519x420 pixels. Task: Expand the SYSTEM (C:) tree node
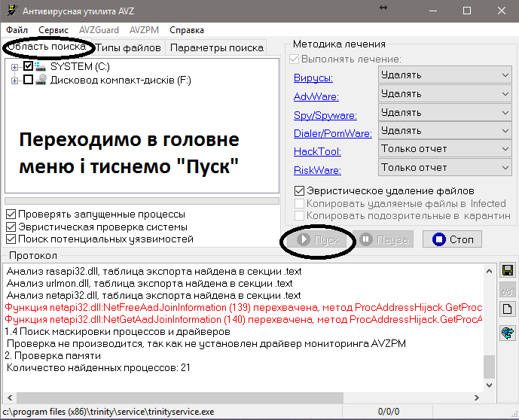pyautogui.click(x=15, y=67)
